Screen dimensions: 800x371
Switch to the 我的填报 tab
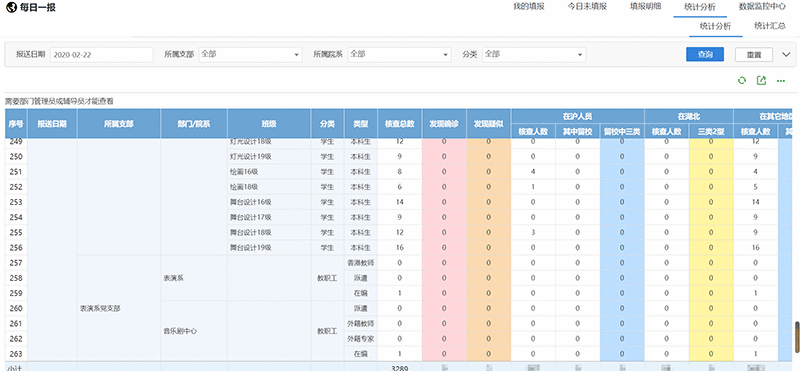click(529, 7)
